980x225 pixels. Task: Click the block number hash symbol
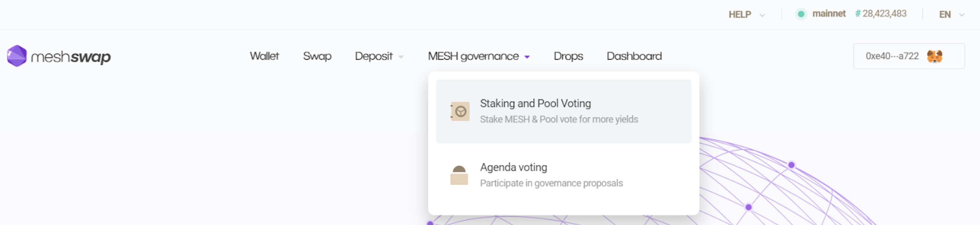(858, 14)
